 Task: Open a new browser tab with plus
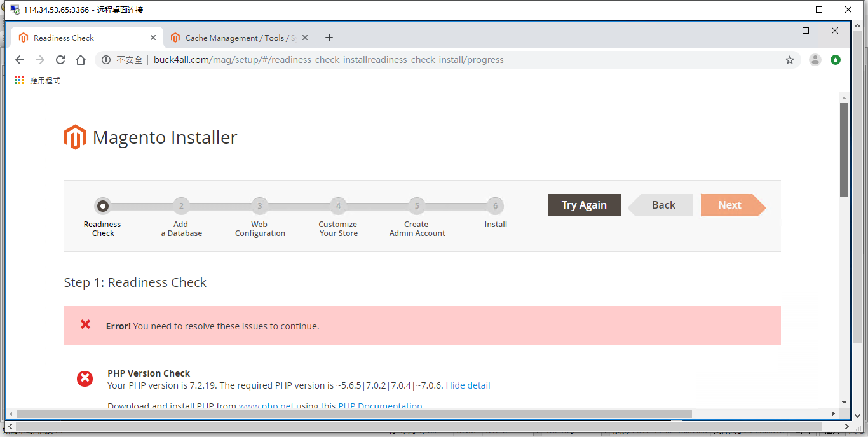tap(329, 38)
